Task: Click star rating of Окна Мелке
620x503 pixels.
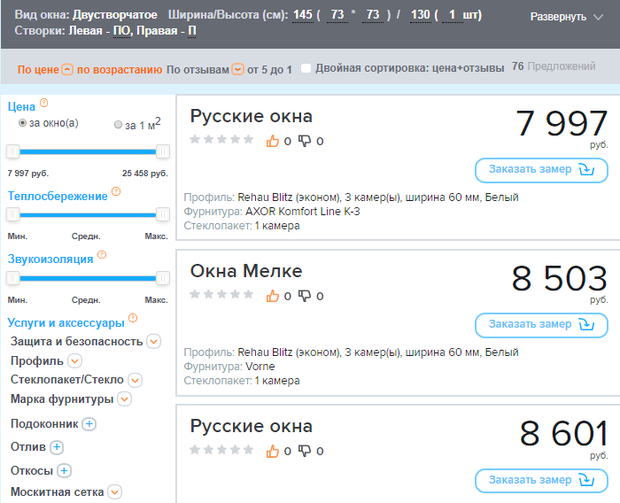Action: pos(221,294)
